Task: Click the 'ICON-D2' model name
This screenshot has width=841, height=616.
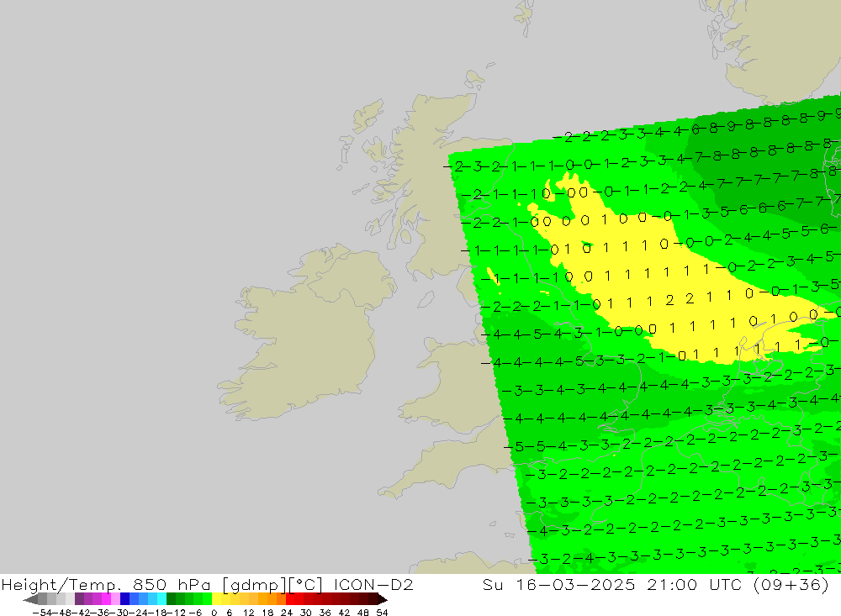Action: tap(373, 585)
